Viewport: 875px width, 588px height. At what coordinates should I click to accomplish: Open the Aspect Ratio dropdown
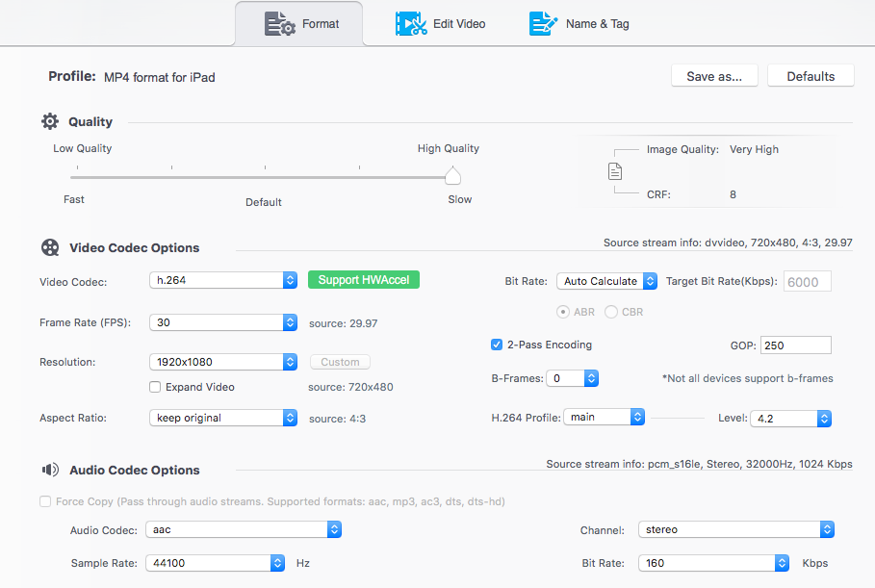point(223,418)
